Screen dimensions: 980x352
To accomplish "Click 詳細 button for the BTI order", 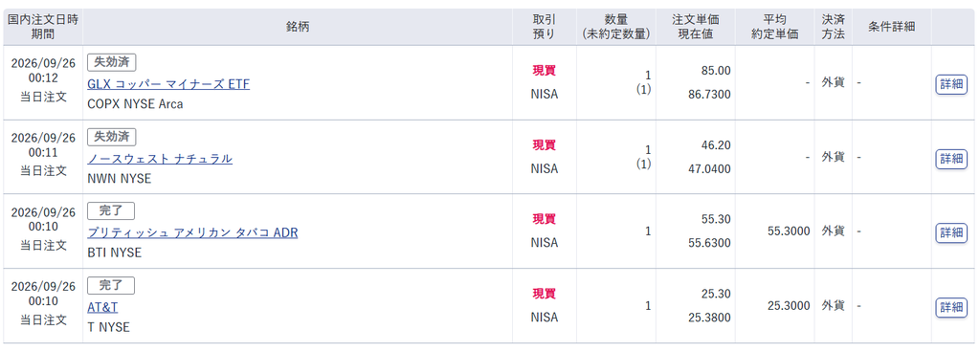I will click(x=951, y=232).
